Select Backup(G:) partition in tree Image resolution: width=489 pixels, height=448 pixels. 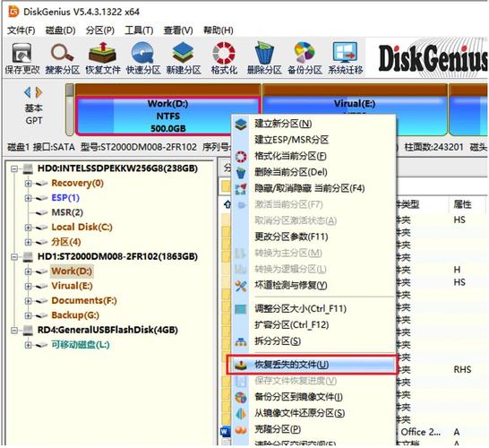pyautogui.click(x=75, y=315)
